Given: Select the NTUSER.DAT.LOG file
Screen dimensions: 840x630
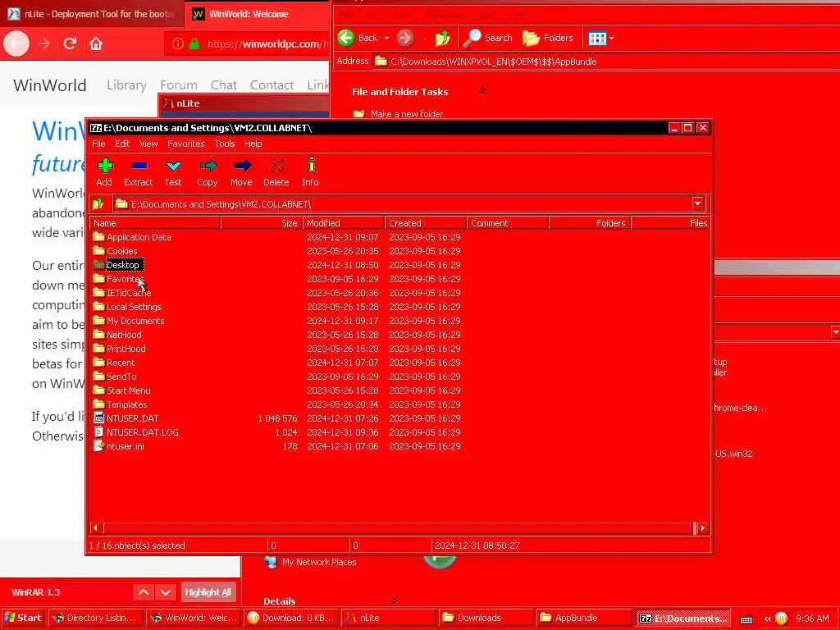Looking at the screenshot, I should [136, 432].
